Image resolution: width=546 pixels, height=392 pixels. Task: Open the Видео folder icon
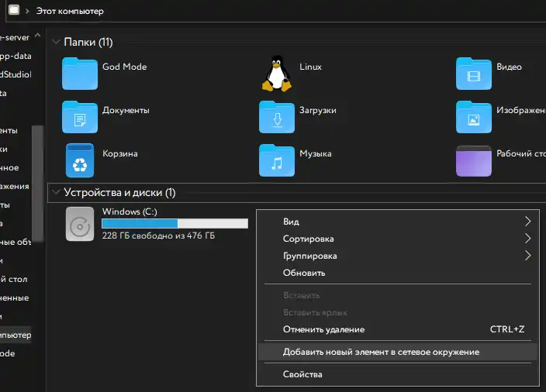(x=473, y=74)
